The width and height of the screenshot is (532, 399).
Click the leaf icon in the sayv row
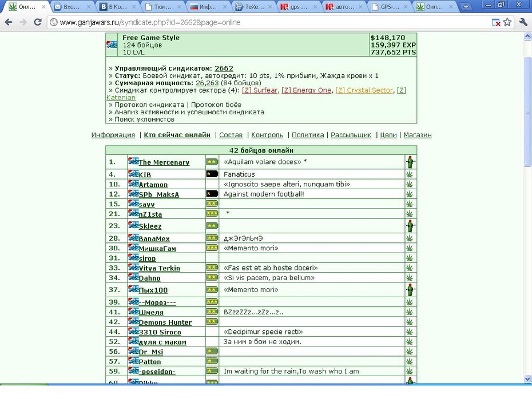pyautogui.click(x=410, y=204)
